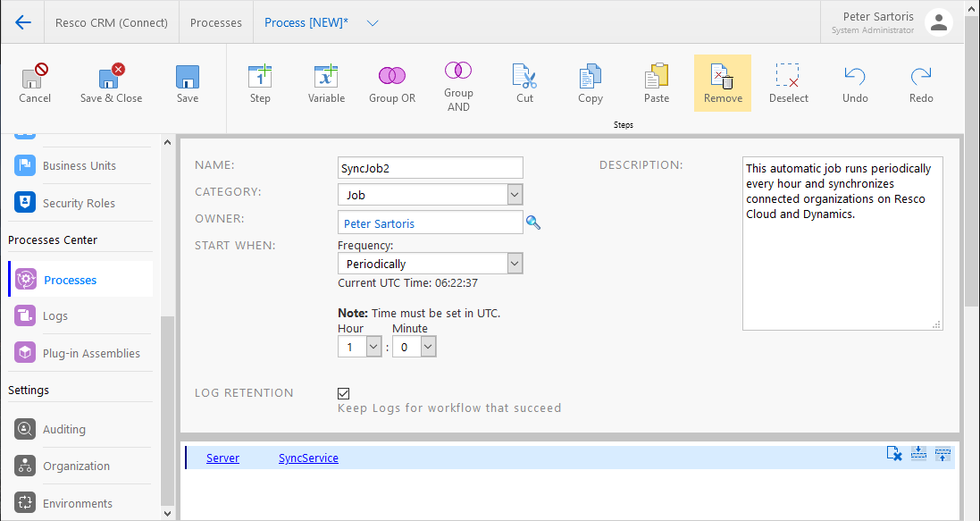Switch to the Processes breadcrumb tab
The image size is (980, 521).
pyautogui.click(x=215, y=22)
